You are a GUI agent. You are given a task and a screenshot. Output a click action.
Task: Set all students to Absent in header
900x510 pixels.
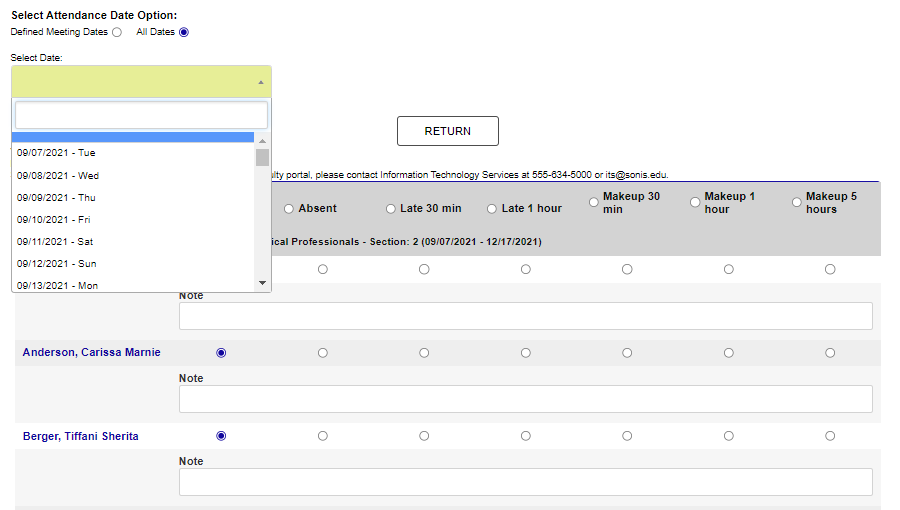289,209
